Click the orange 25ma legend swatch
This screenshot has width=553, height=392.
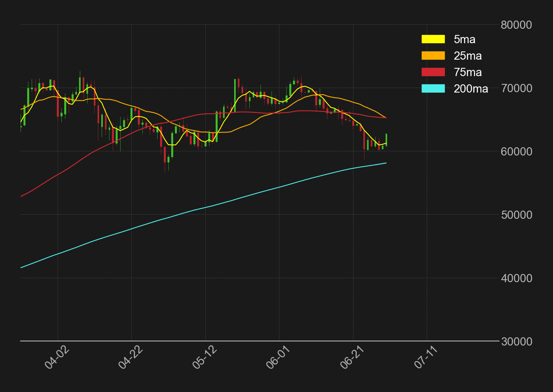coord(433,56)
